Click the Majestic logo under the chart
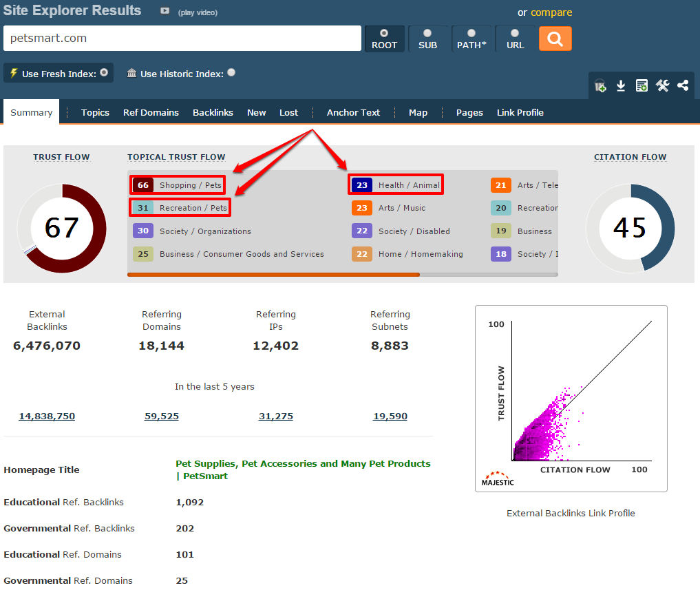 pyautogui.click(x=498, y=478)
